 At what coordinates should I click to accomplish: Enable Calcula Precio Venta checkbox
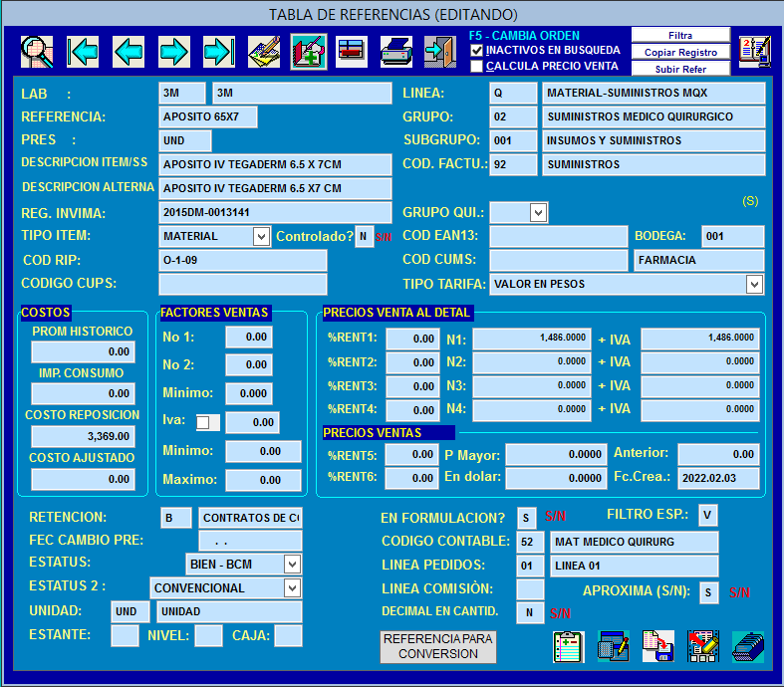(x=477, y=67)
